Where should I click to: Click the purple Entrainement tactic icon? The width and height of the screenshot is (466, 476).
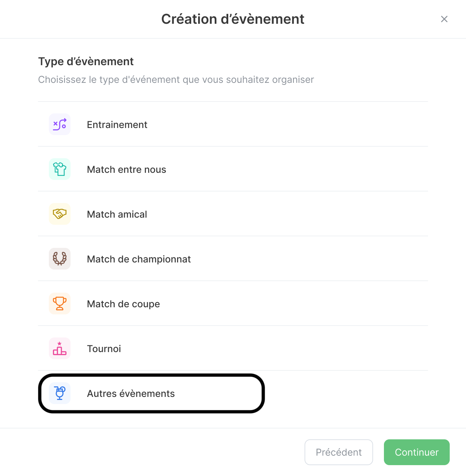[60, 125]
